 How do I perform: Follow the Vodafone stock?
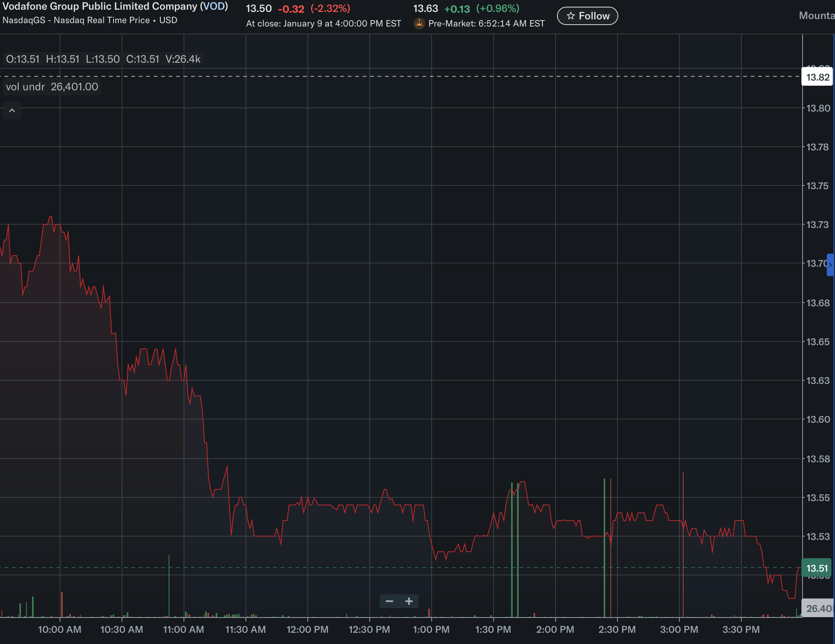coord(587,16)
